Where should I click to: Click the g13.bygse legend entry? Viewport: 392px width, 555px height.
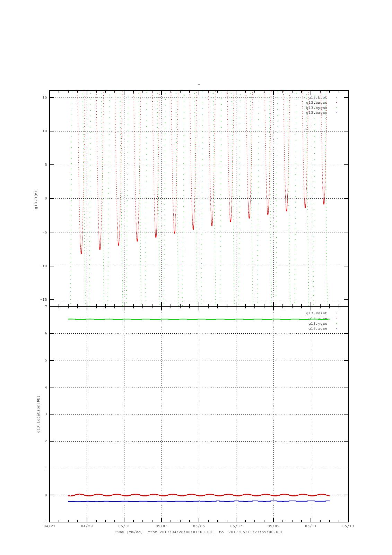(x=316, y=108)
